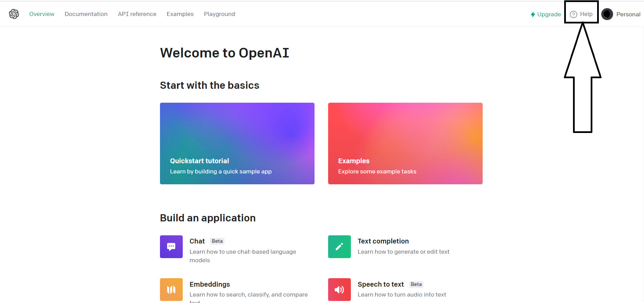Switch to the Playground tab
This screenshot has width=644, height=303.
pos(219,14)
